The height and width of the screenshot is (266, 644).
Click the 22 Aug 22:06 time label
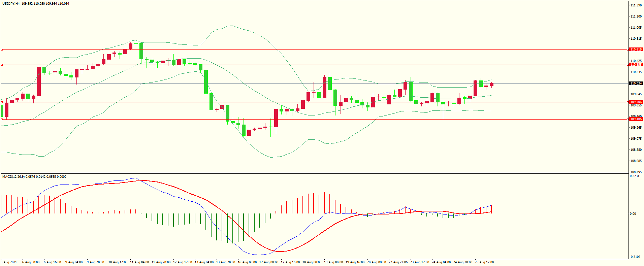(398, 262)
